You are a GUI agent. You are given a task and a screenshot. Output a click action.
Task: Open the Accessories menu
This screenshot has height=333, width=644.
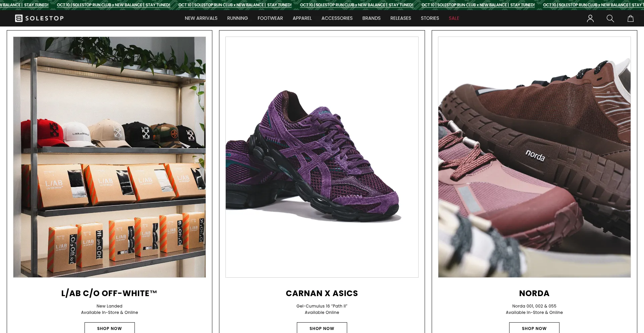[337, 18]
